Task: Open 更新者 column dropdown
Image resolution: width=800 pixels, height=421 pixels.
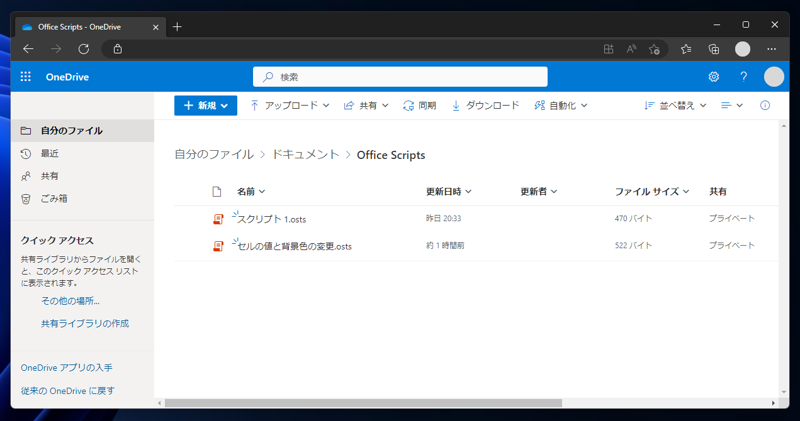Action: [x=538, y=191]
